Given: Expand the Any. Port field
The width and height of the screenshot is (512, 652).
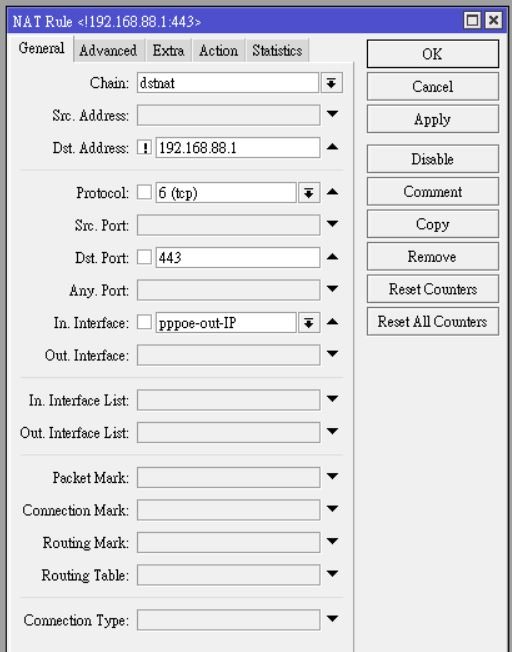Looking at the screenshot, I should click(332, 289).
